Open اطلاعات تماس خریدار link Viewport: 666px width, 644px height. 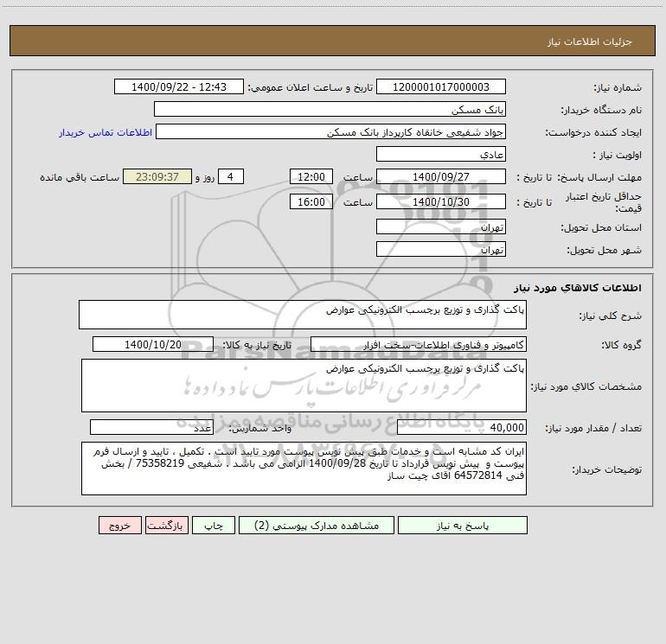(x=106, y=132)
